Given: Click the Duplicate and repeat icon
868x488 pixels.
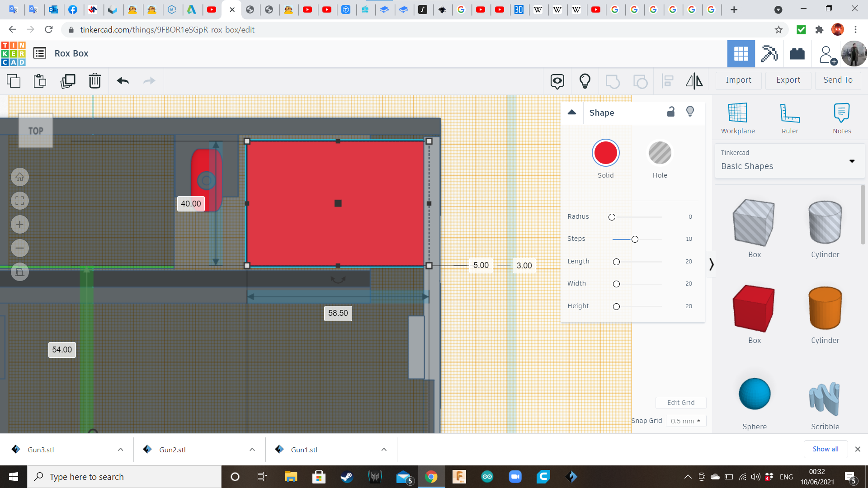Looking at the screenshot, I should tap(68, 81).
